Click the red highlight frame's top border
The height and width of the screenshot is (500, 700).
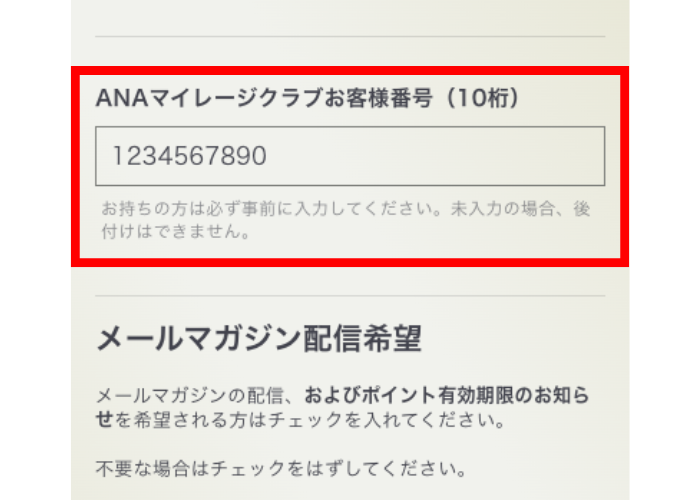point(350,71)
